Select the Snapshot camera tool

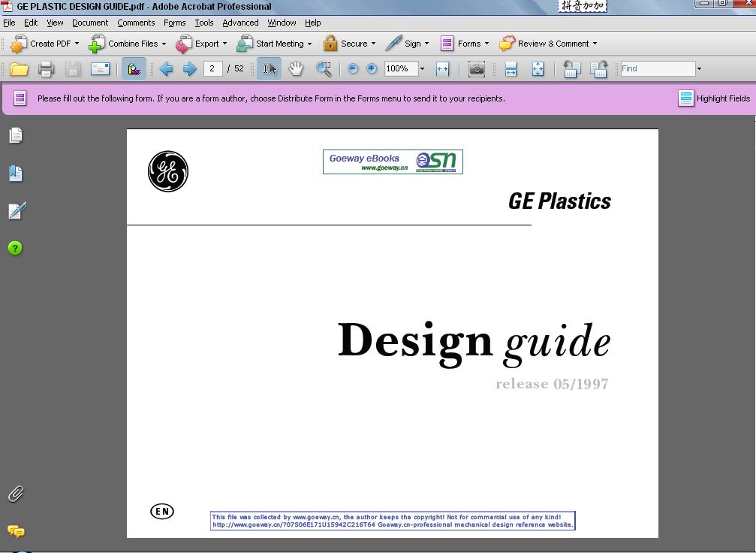477,69
